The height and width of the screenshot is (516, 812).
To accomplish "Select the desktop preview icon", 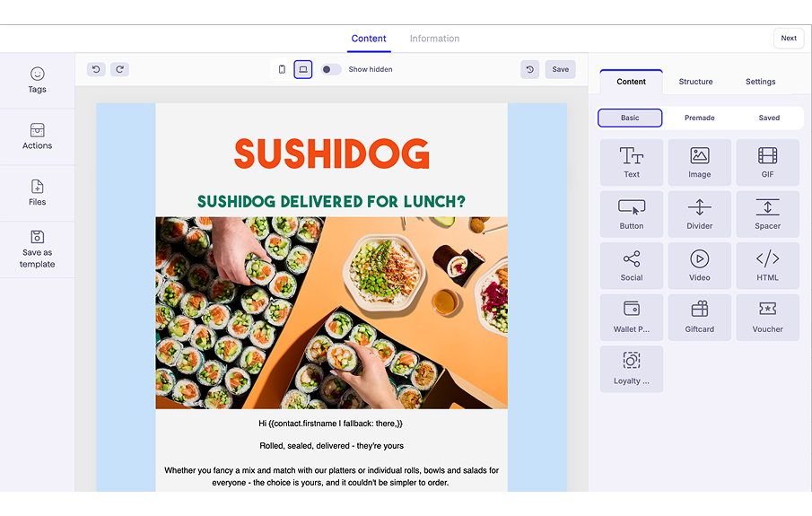I will click(303, 69).
